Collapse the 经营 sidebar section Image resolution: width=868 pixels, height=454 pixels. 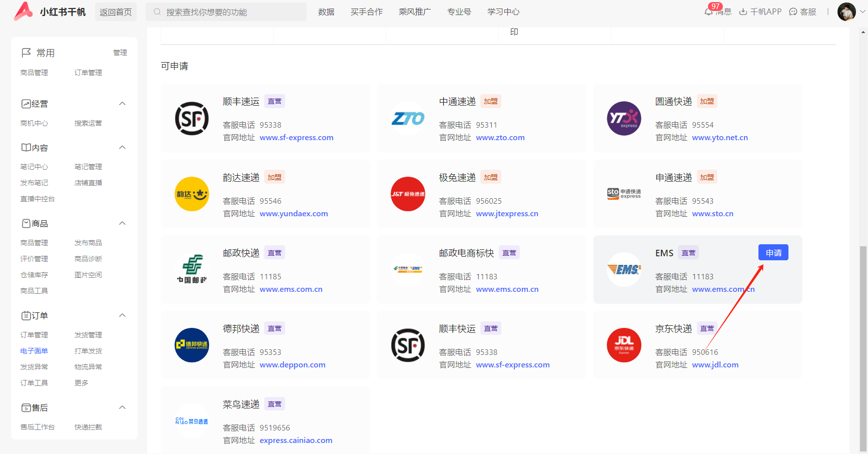click(122, 104)
